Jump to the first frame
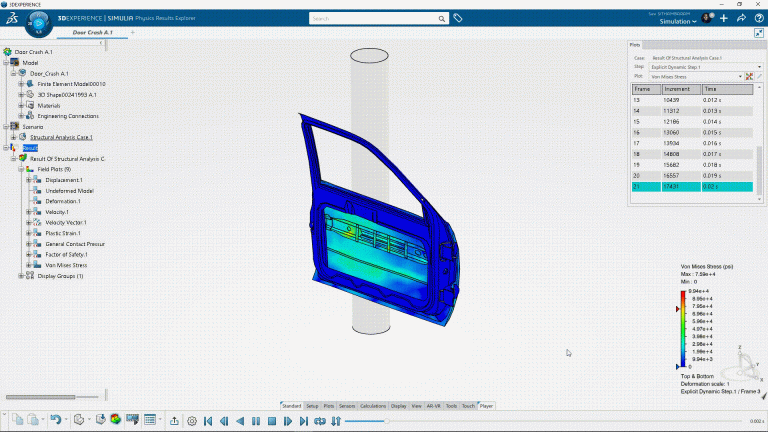The height and width of the screenshot is (432, 768). 208,421
